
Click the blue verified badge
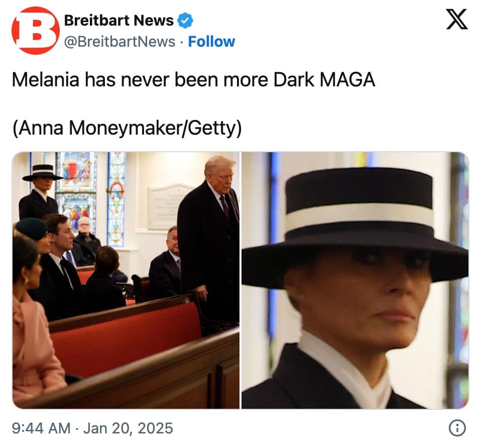pos(186,21)
